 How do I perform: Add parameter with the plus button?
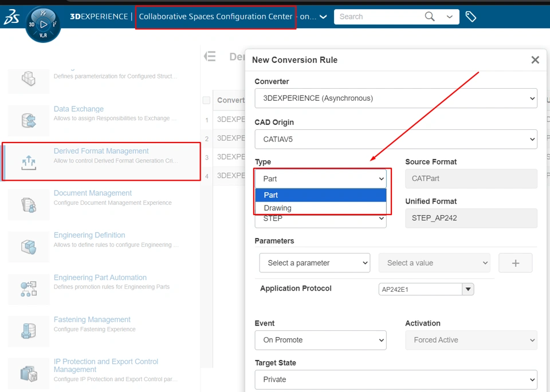tap(515, 263)
